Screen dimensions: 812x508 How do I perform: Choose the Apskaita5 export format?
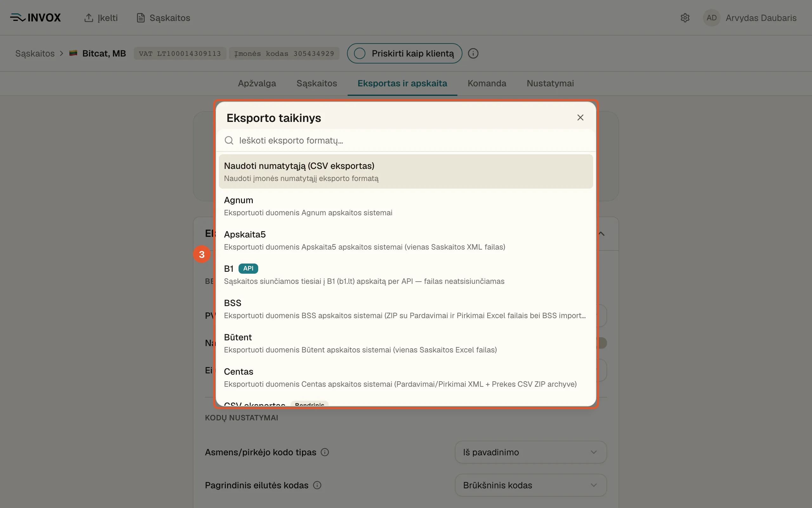(x=406, y=240)
